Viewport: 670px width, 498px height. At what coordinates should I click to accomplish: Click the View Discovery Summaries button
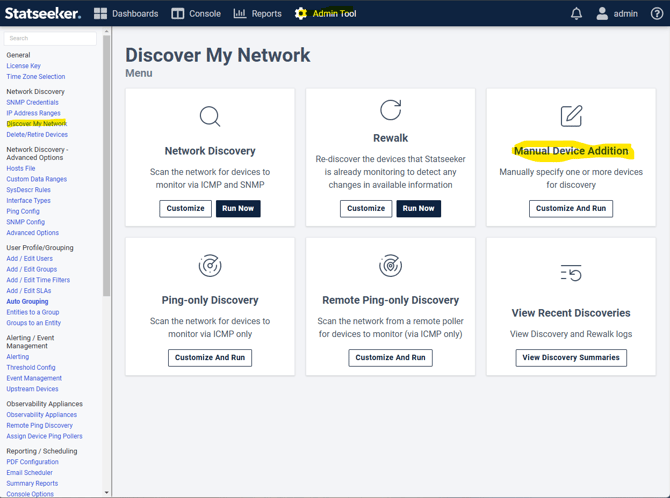pos(571,357)
